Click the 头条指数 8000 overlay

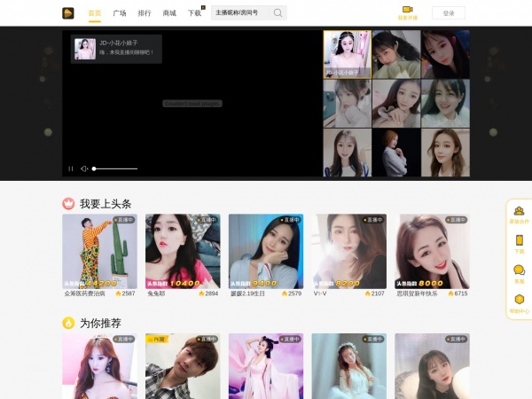(x=420, y=284)
